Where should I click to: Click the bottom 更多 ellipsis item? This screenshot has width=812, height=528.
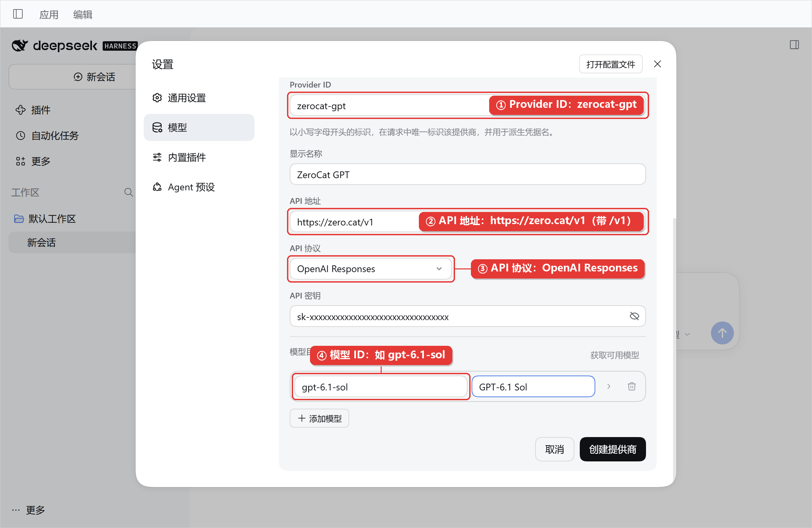pyautogui.click(x=29, y=510)
